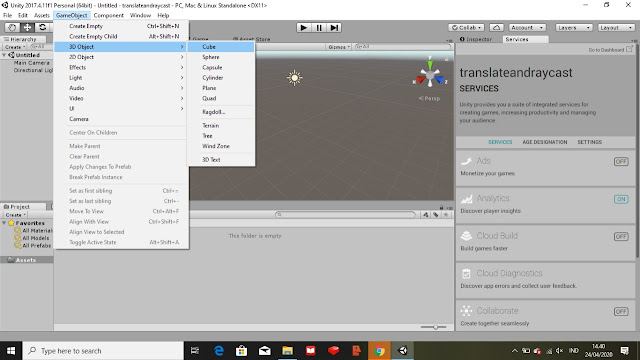640x360 pixels.
Task: Click the volume icon in system tray
Action: point(560,351)
